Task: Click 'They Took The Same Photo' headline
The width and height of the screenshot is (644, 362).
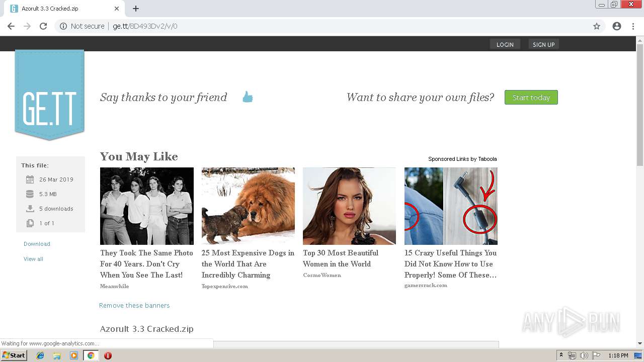Action: 146,264
